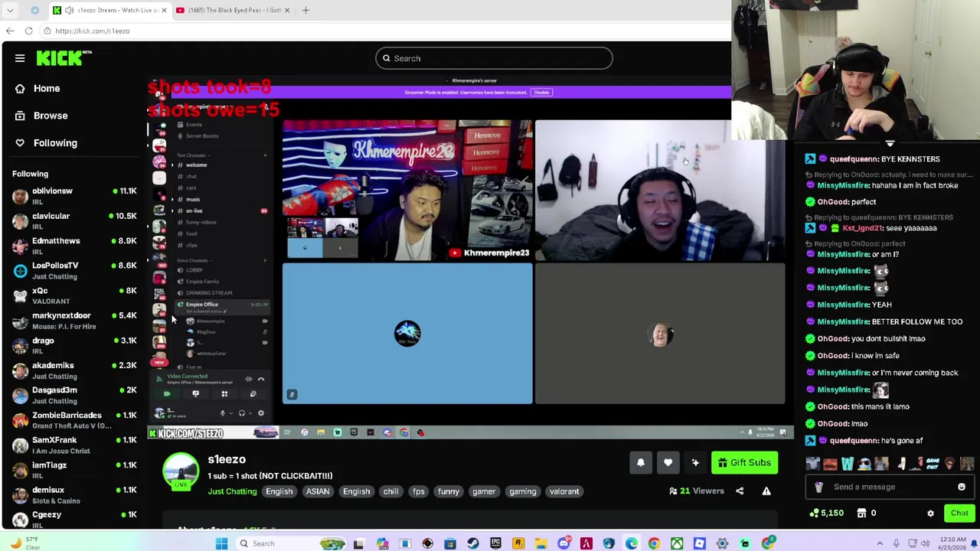Open s1eezo's profile avatar

181,471
